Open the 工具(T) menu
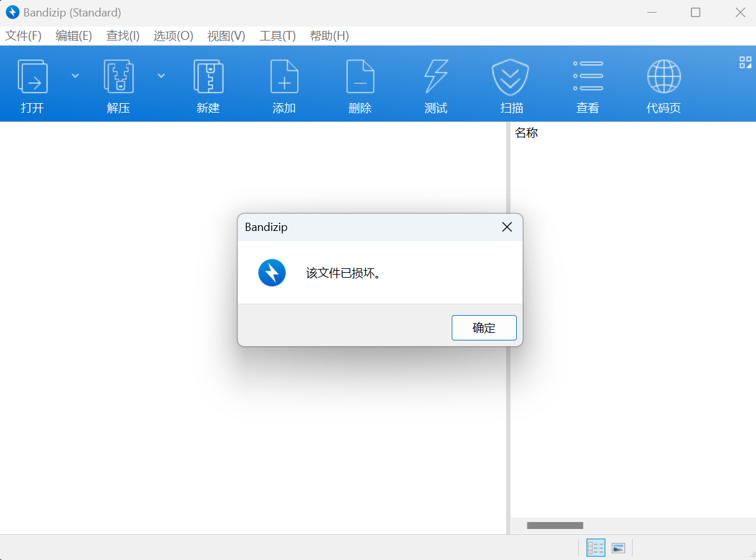 click(277, 36)
